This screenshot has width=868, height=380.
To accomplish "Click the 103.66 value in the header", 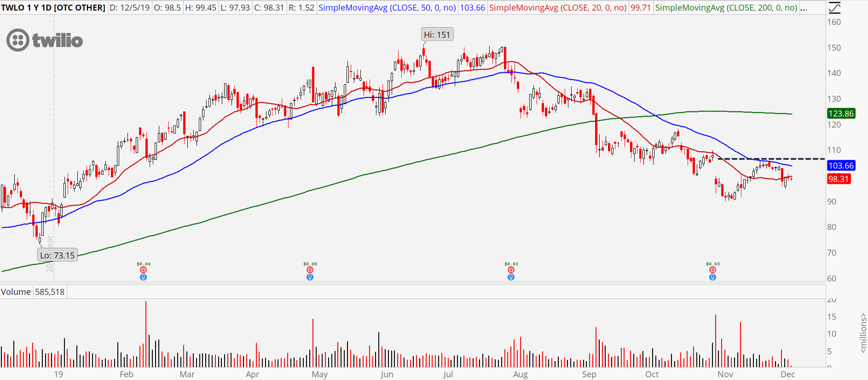I will pyautogui.click(x=473, y=8).
